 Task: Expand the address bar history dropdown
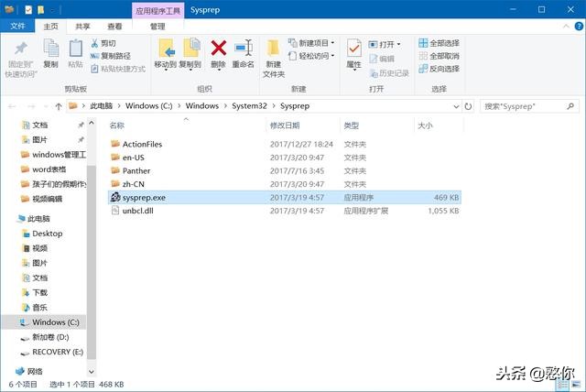tap(456, 106)
